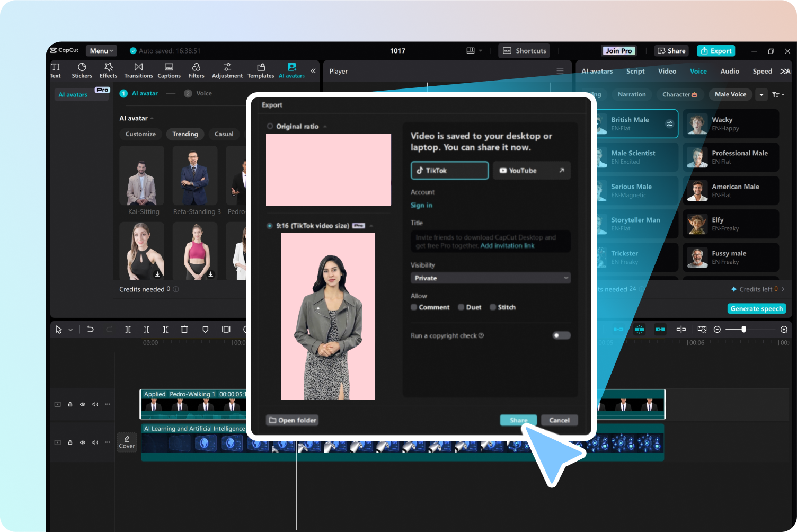797x532 pixels.
Task: Open the Transitions panel
Action: [138, 70]
